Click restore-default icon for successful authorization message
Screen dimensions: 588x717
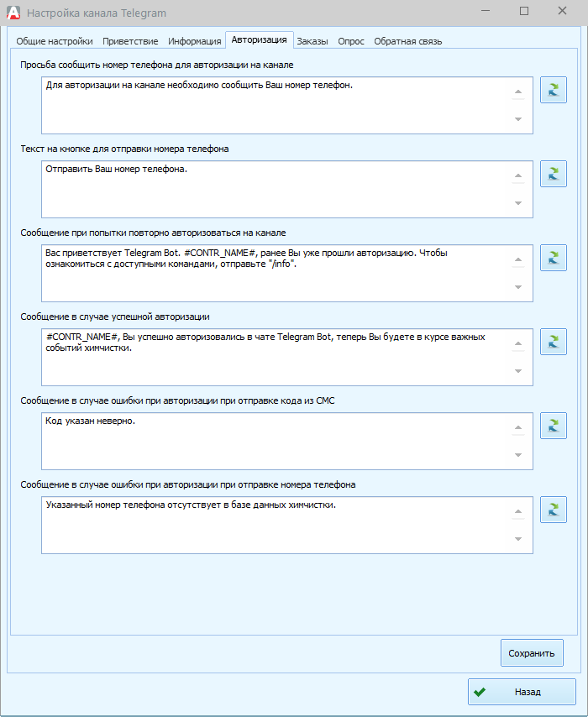tap(554, 342)
